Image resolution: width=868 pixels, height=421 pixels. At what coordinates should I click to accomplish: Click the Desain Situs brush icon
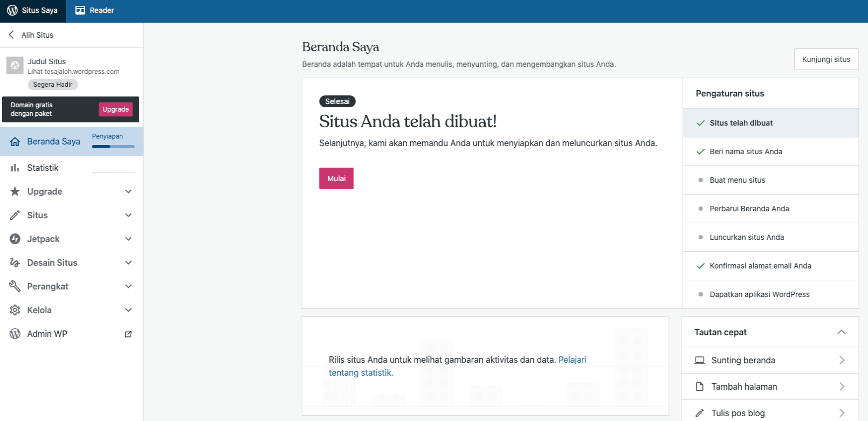[x=15, y=263]
